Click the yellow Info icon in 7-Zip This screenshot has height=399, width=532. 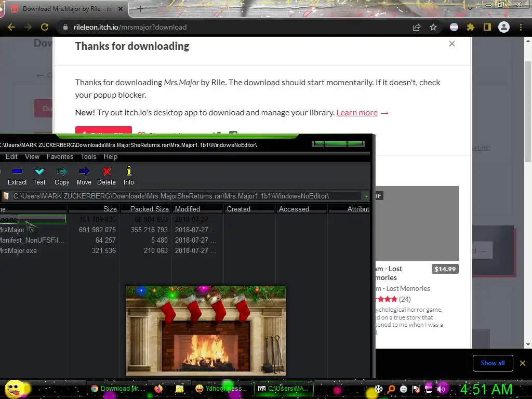129,170
